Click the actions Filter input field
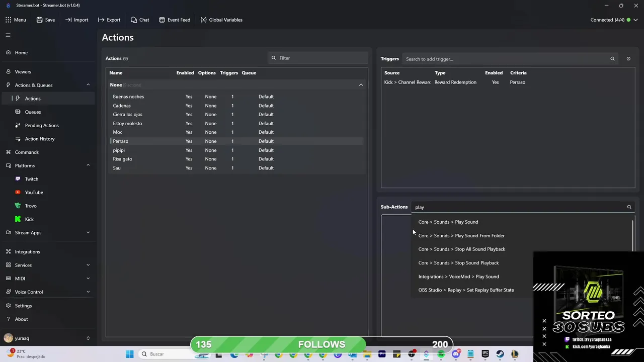Viewport: 644px width, 362px height. pyautogui.click(x=318, y=58)
